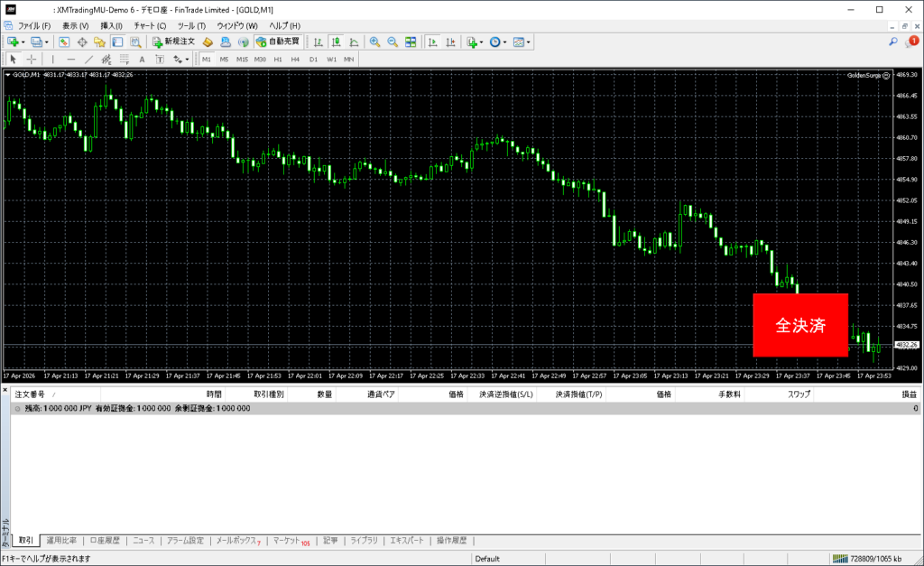924x566 pixels.
Task: Click the zoom in magnifier icon
Action: click(x=374, y=42)
